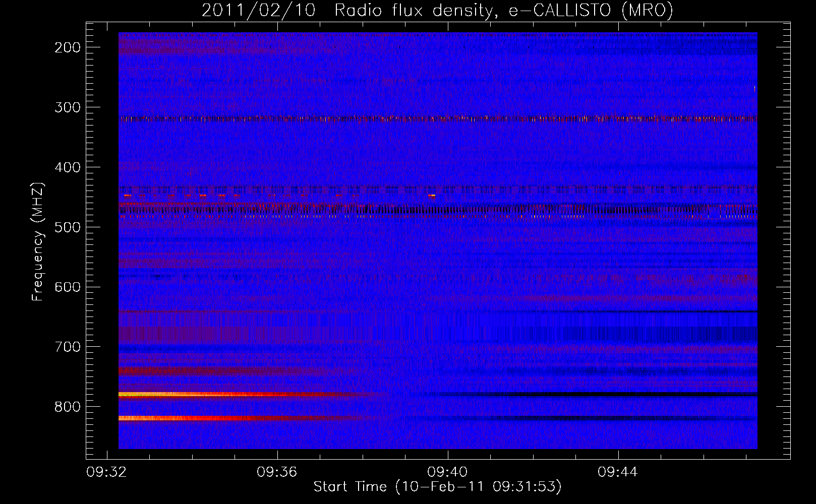The width and height of the screenshot is (816, 504).
Task: Click the 09:44 time tick label
Action: tap(618, 472)
